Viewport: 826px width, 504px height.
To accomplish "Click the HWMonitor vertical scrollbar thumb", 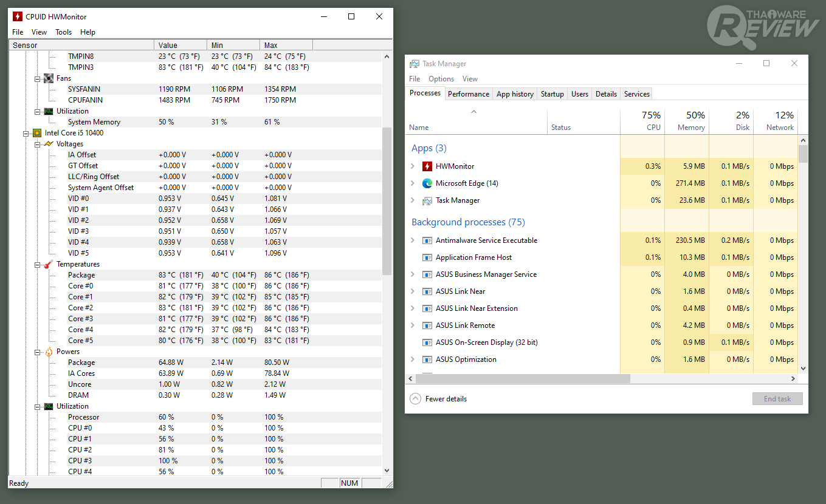I will pyautogui.click(x=387, y=200).
